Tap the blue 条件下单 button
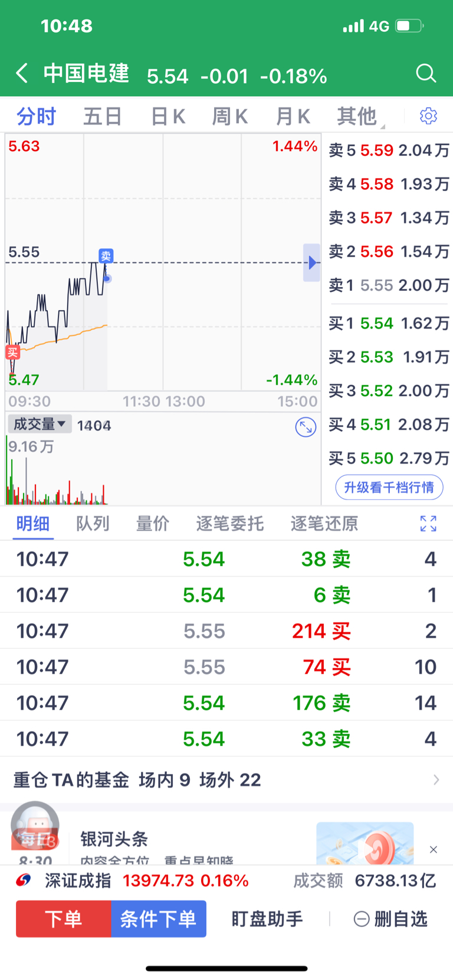This screenshot has height=980, width=453. coord(159,919)
